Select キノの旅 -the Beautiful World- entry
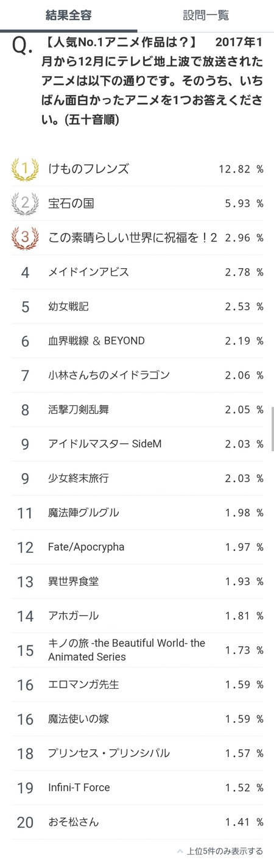274x868 pixels. 137,650
